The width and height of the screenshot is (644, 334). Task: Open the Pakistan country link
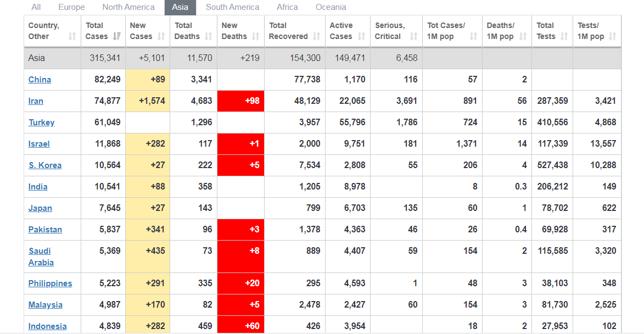click(45, 229)
